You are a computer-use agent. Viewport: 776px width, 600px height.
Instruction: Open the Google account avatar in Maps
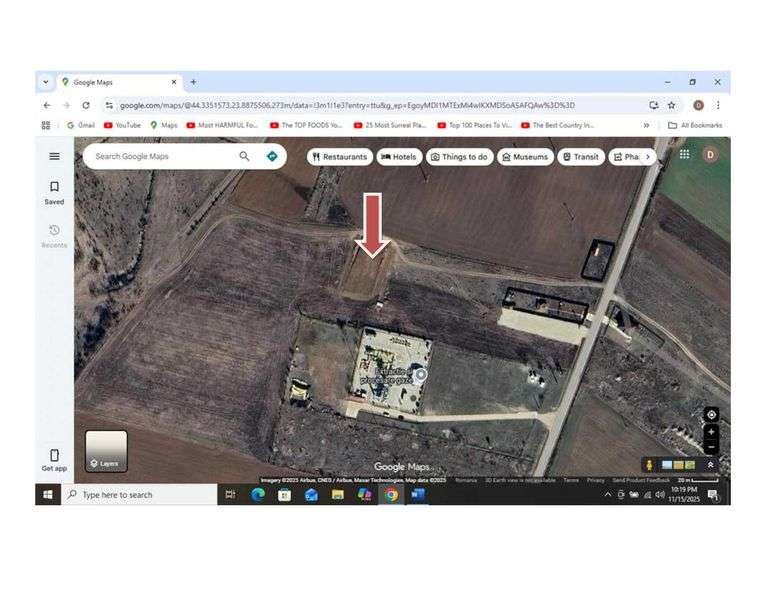[x=710, y=154]
